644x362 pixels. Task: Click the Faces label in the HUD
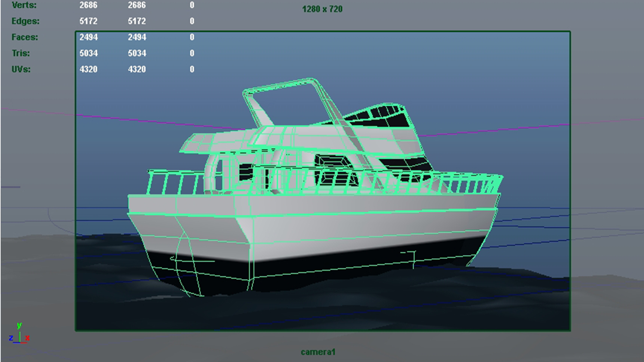tap(24, 37)
